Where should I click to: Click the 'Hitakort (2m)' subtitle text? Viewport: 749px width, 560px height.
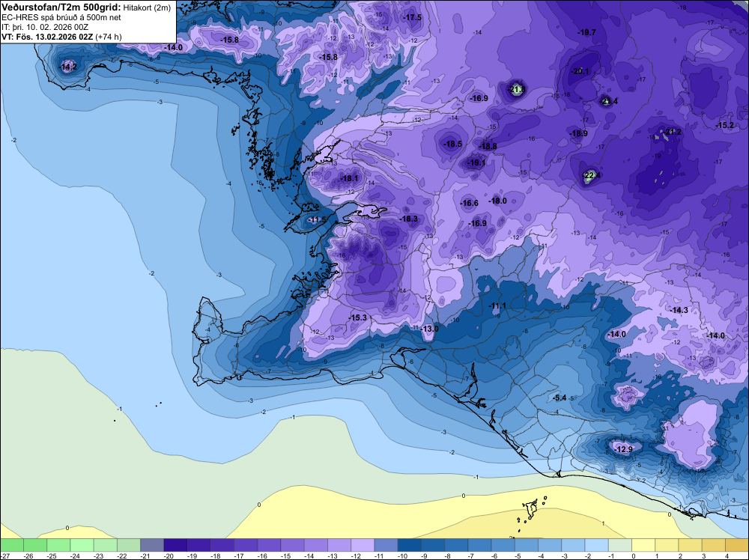(147, 7)
